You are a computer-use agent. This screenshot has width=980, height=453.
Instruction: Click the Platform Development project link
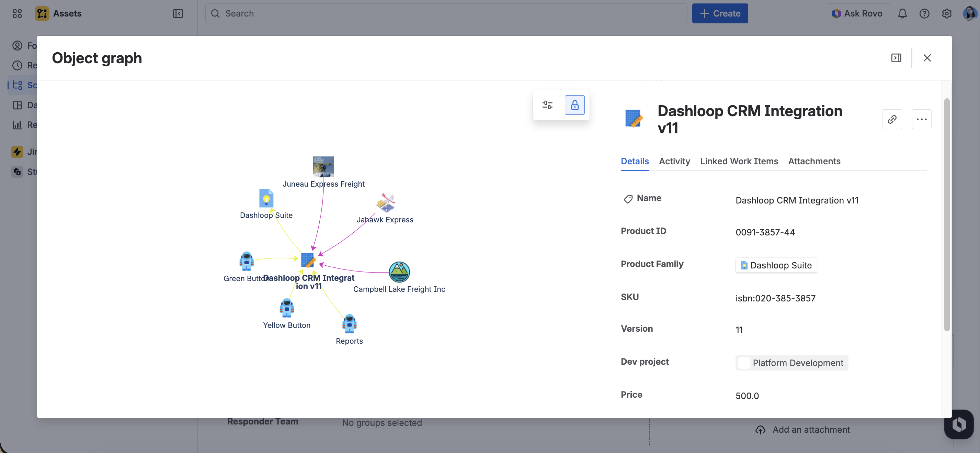(792, 363)
